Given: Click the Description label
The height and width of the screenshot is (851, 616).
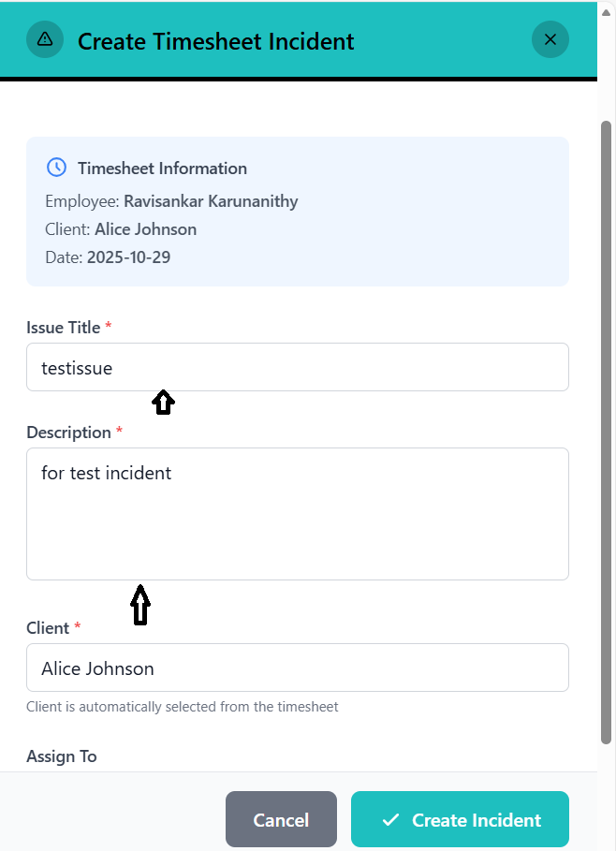Looking at the screenshot, I should click(x=68, y=433).
